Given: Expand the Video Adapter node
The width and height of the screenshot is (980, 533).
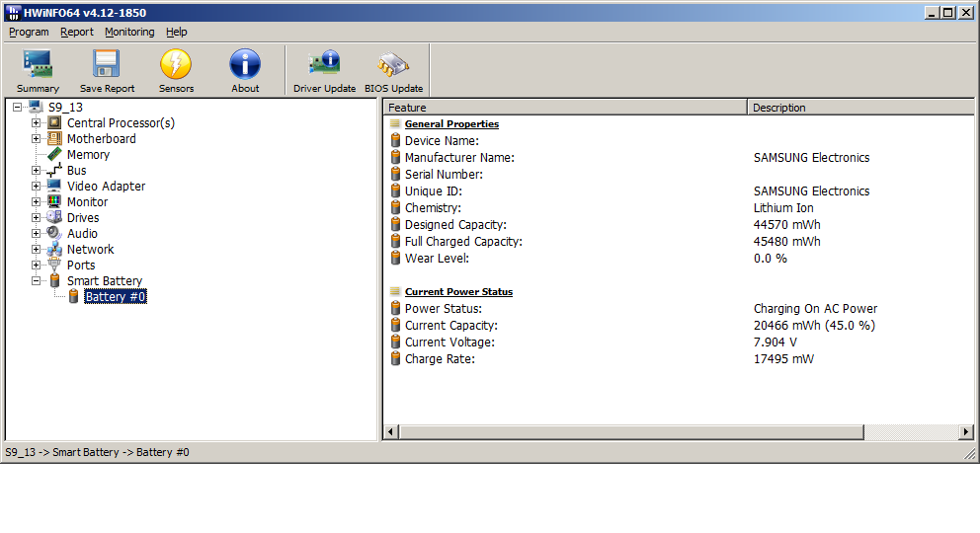Looking at the screenshot, I should pos(37,186).
